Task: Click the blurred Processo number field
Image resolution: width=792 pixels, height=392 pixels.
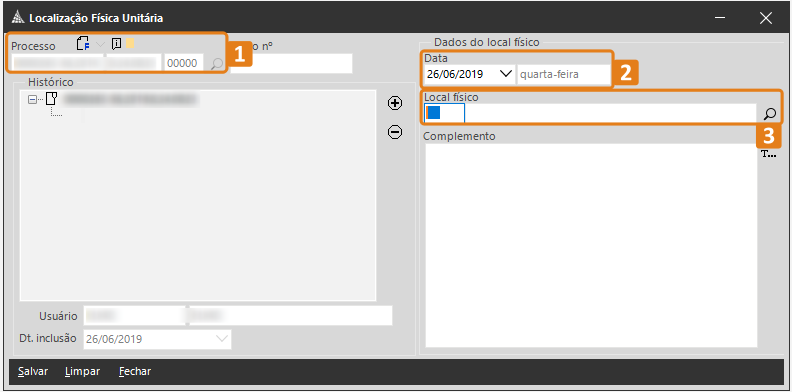Action: (x=86, y=63)
